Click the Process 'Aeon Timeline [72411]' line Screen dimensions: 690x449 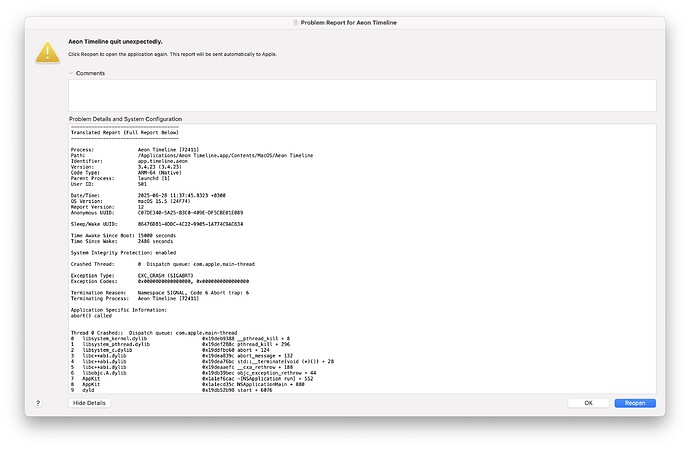click(x=135, y=150)
